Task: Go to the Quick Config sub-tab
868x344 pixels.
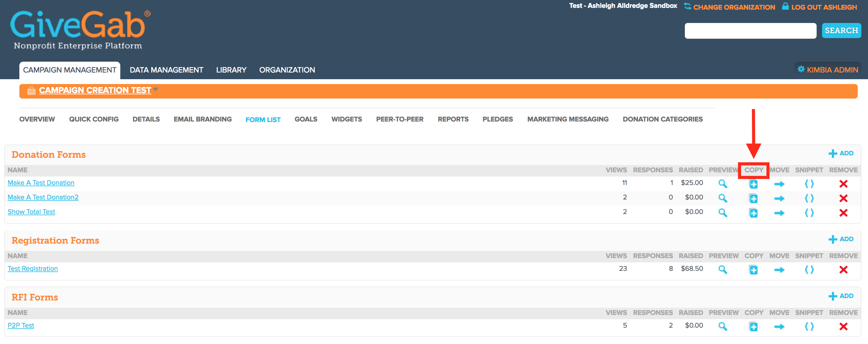Action: (94, 119)
